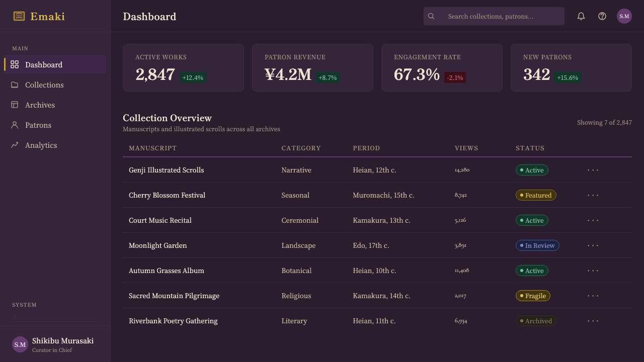The image size is (644, 362).
Task: Sort by Manuscript column header
Action: tap(153, 148)
